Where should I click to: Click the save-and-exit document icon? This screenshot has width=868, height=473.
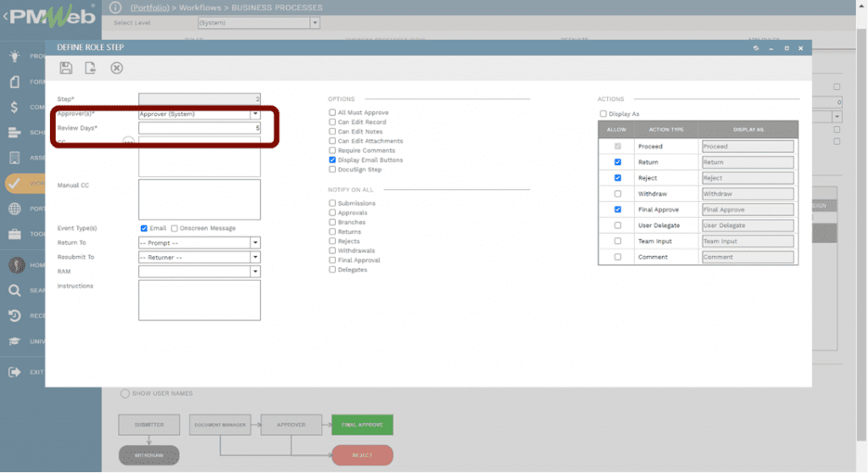90,68
